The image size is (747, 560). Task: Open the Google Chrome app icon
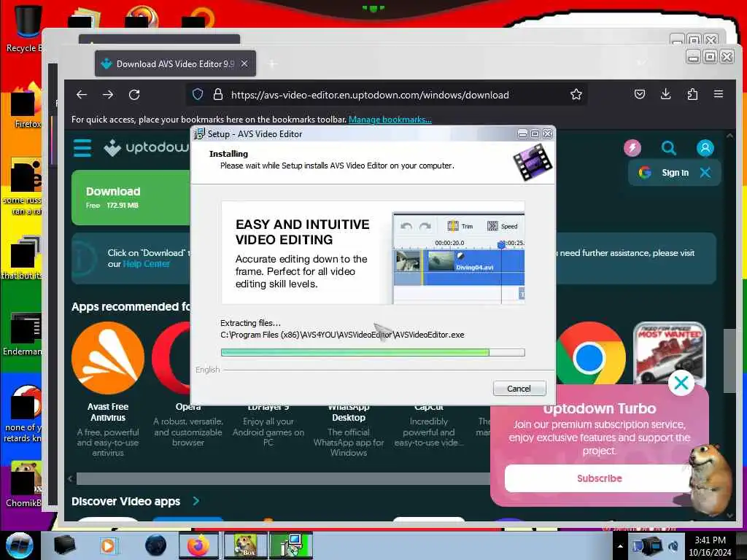click(589, 355)
